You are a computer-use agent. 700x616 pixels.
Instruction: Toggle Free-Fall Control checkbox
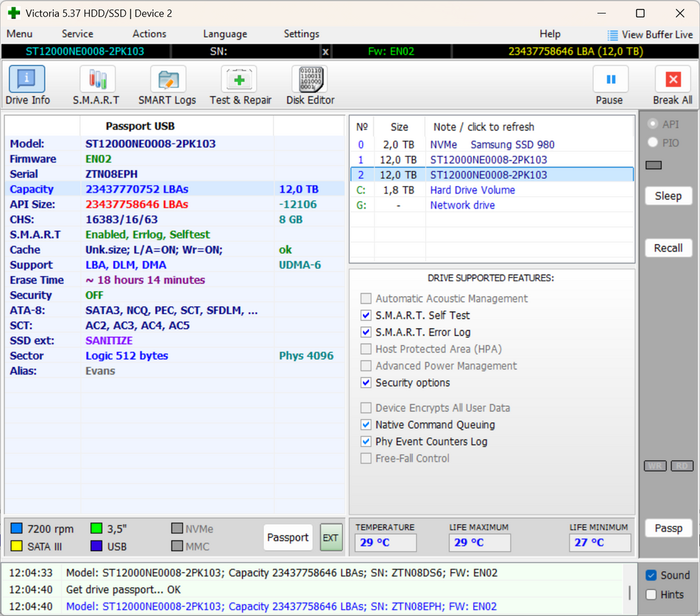pos(366,458)
